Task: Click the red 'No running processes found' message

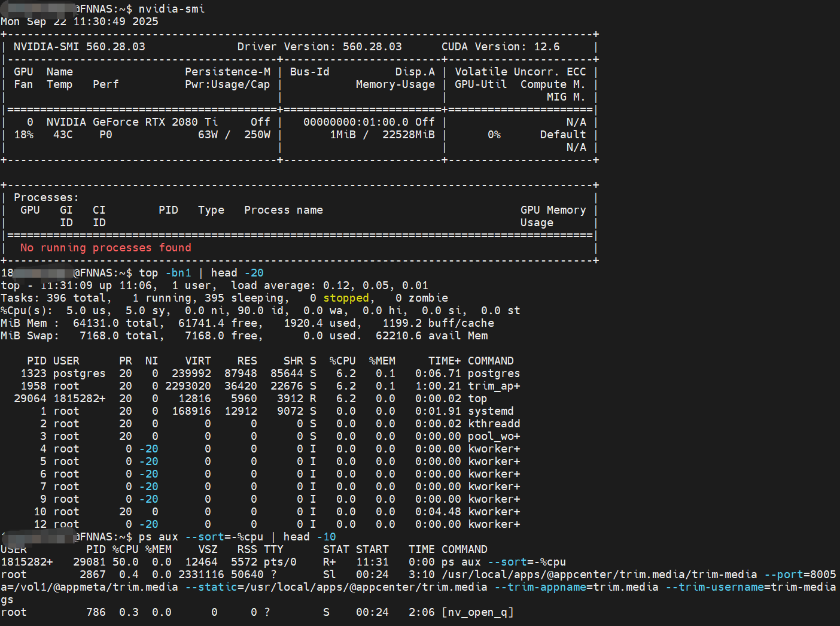Action: coord(105,248)
